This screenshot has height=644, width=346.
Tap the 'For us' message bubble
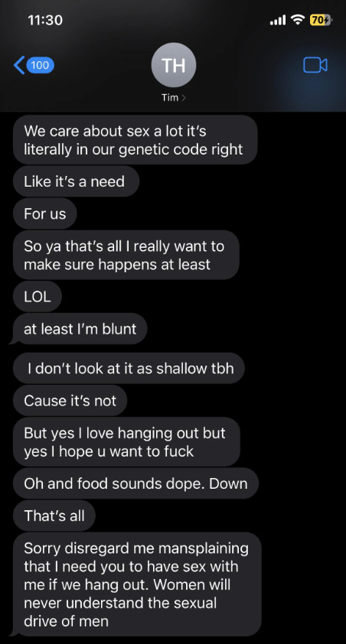(45, 213)
